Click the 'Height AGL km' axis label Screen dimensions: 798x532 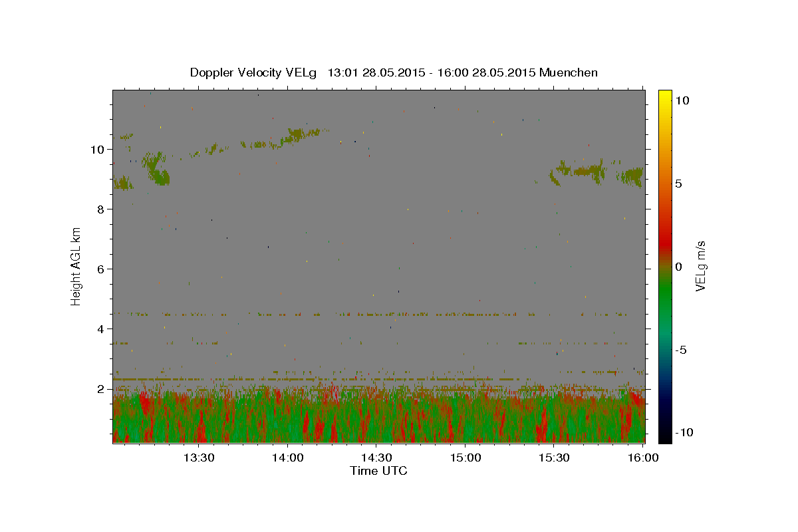point(76,266)
